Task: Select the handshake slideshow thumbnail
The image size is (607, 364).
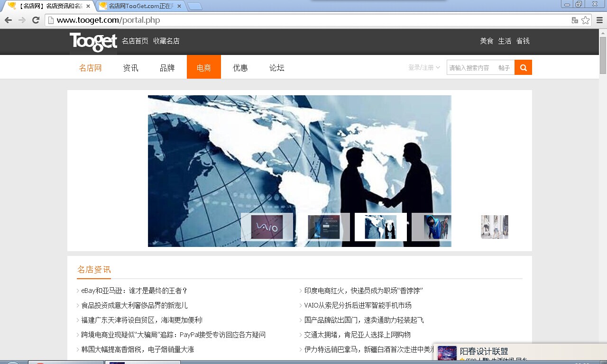Action: 381,227
